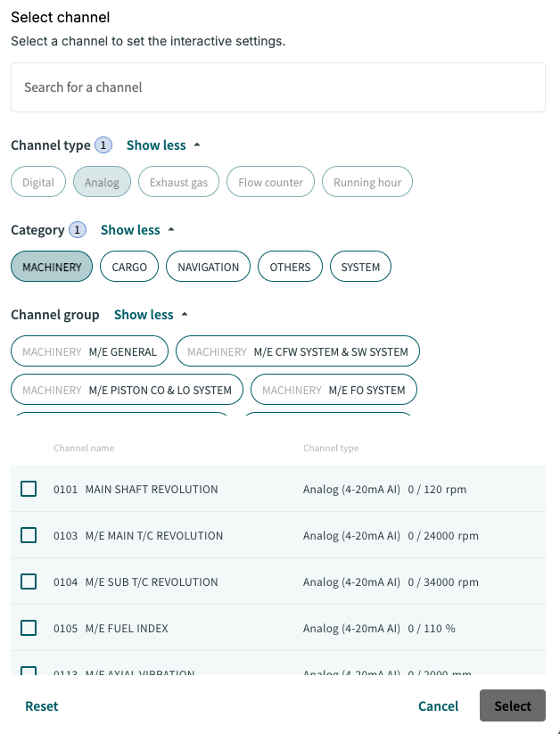Click the Channel type filter count badge
The height and width of the screenshot is (734, 560).
(x=103, y=145)
